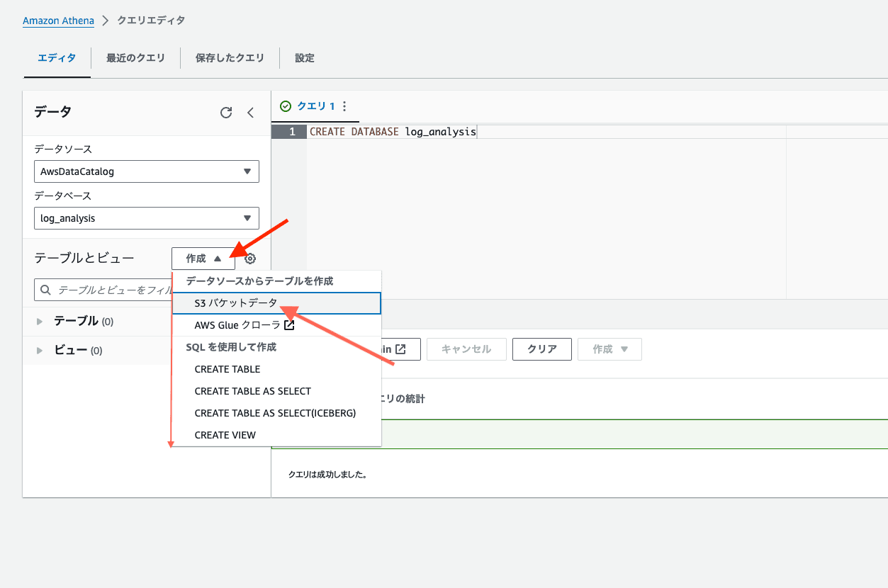Select S3 バケットデータ from the menu
Viewport: 888px width, 588px height.
(x=236, y=303)
